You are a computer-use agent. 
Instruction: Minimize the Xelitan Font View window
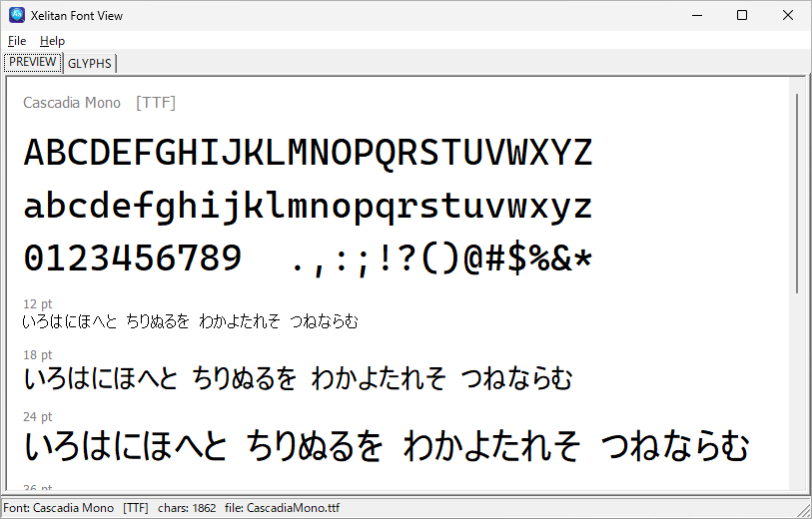coord(697,16)
